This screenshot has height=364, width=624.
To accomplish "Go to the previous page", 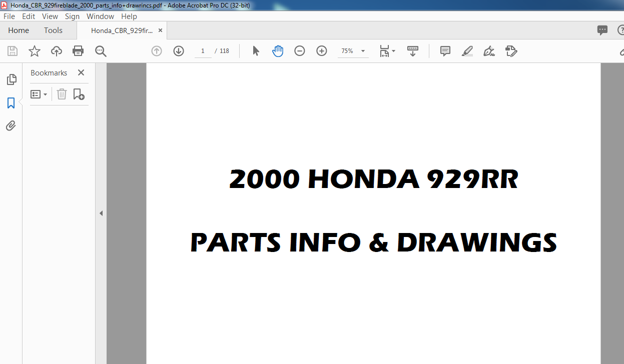I will [x=157, y=51].
